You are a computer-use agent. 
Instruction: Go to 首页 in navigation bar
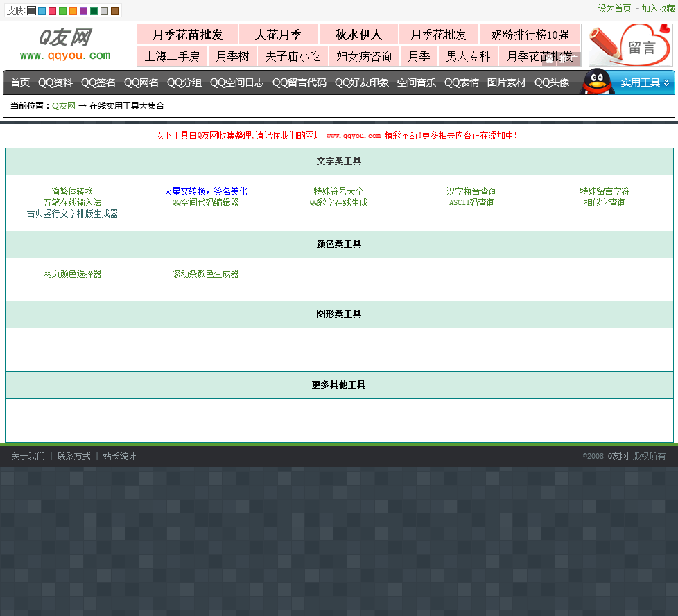[20, 82]
